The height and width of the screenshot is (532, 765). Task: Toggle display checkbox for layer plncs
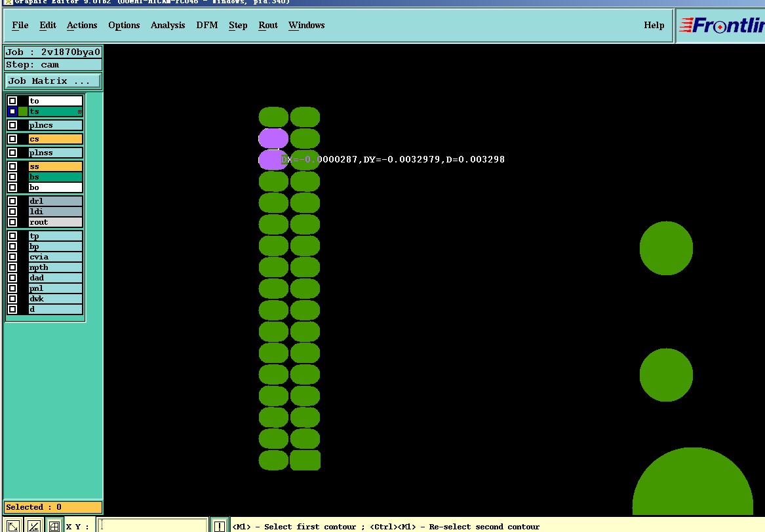pos(12,125)
